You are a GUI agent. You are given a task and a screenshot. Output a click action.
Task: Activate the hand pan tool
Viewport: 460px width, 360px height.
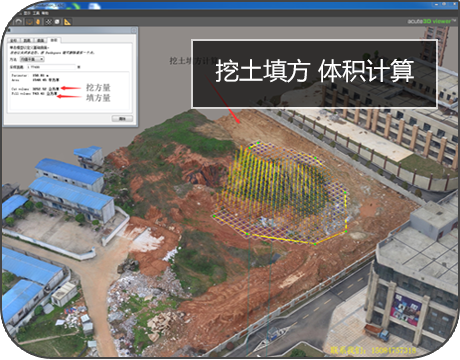38,21
